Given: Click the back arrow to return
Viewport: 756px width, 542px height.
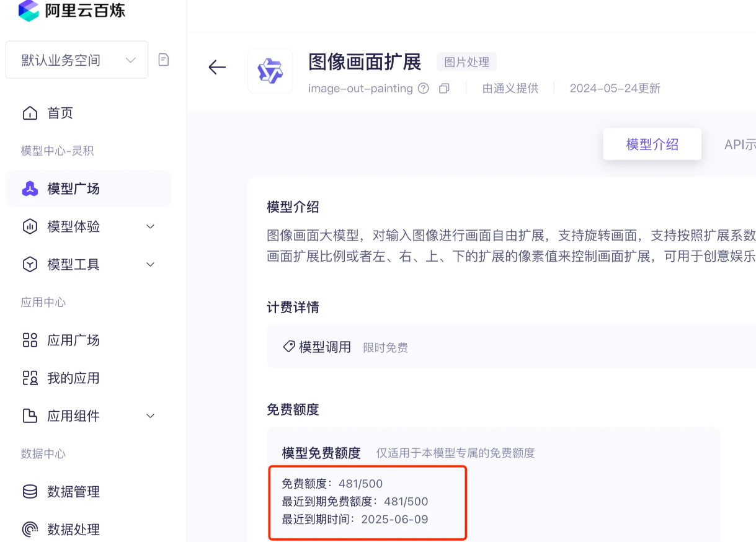Looking at the screenshot, I should [217, 67].
